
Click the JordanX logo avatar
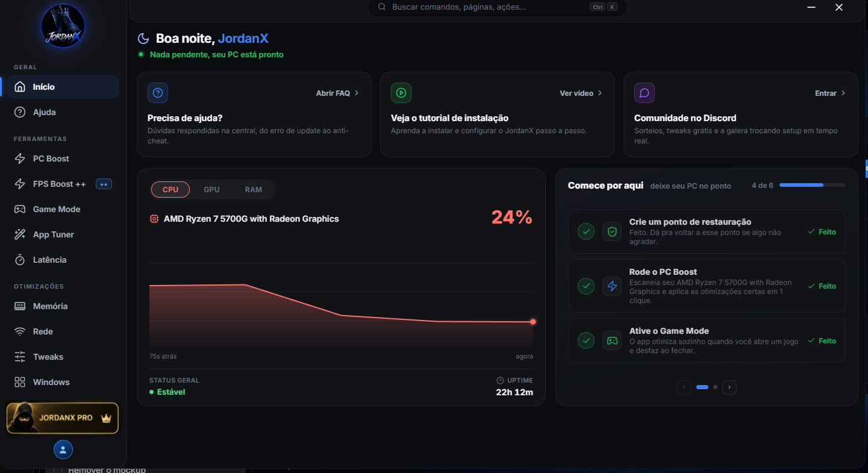tap(63, 26)
